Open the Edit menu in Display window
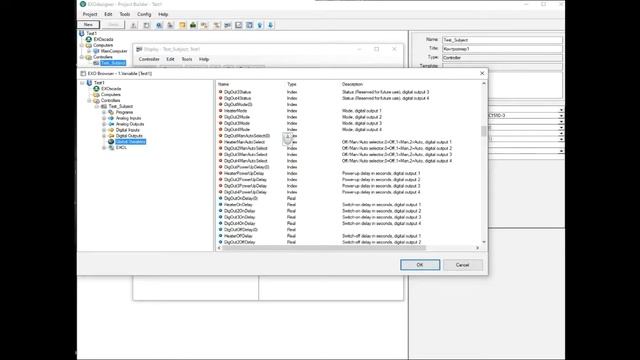Image resolution: width=640 pixels, height=360 pixels. (171, 59)
